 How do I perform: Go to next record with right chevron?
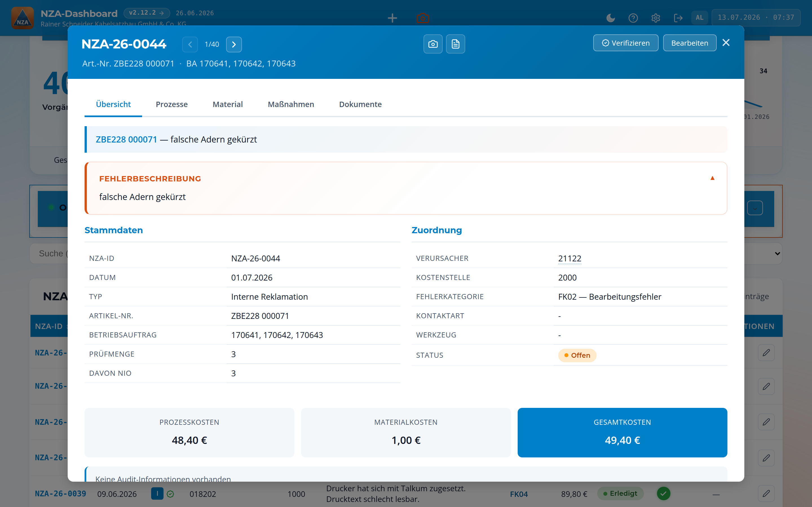(x=234, y=44)
